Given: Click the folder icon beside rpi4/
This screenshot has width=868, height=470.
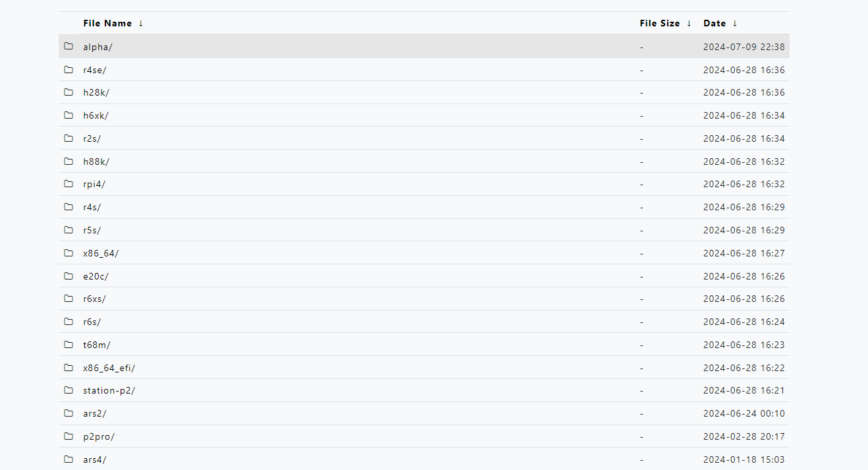Looking at the screenshot, I should click(68, 184).
